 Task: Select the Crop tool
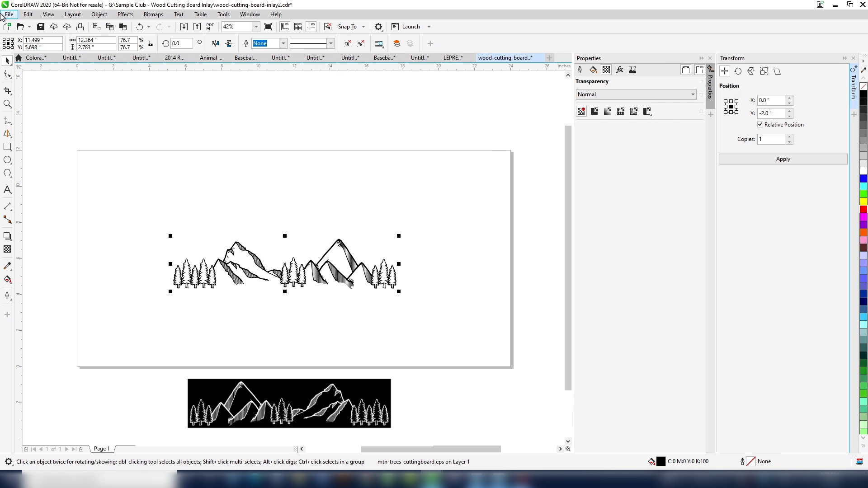(x=7, y=91)
